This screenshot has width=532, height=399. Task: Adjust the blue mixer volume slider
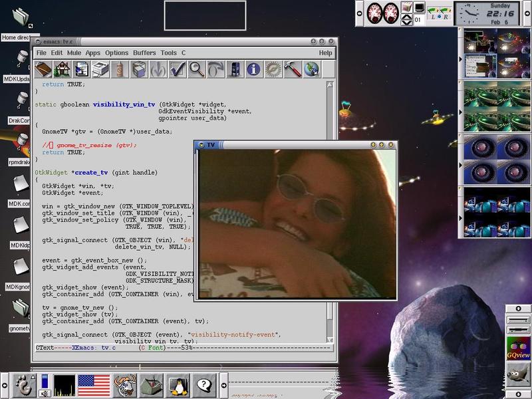(x=45, y=381)
